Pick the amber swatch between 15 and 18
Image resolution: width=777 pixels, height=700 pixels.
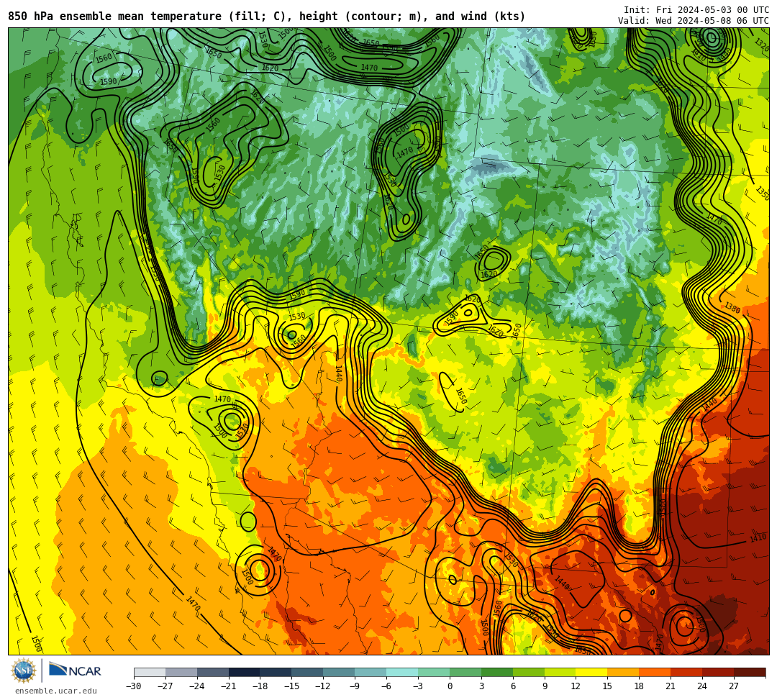point(623,672)
